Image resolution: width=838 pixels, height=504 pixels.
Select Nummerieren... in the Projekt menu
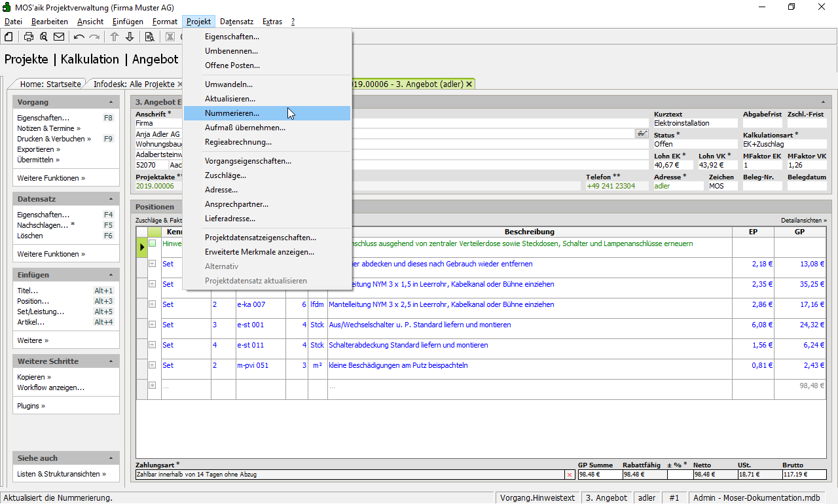(232, 113)
